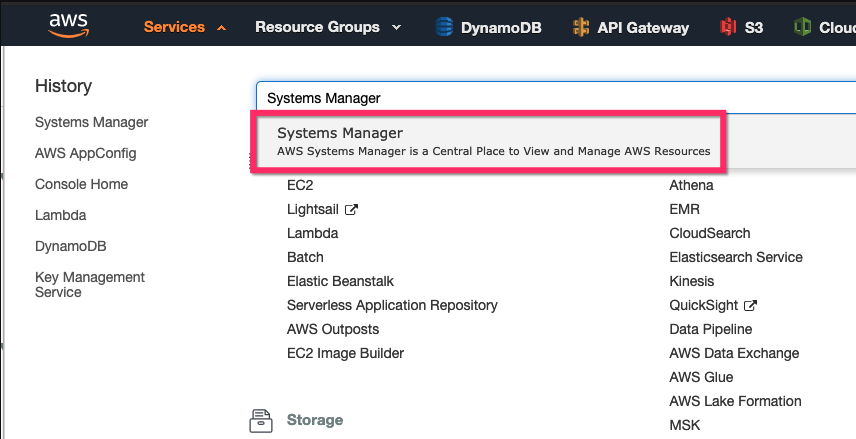Open the API Gateway shortcut icon
The height and width of the screenshot is (439, 856).
click(x=581, y=27)
